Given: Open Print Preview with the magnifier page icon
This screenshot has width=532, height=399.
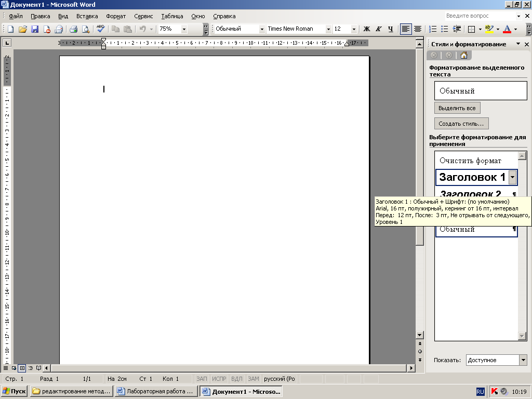Looking at the screenshot, I should [86, 29].
